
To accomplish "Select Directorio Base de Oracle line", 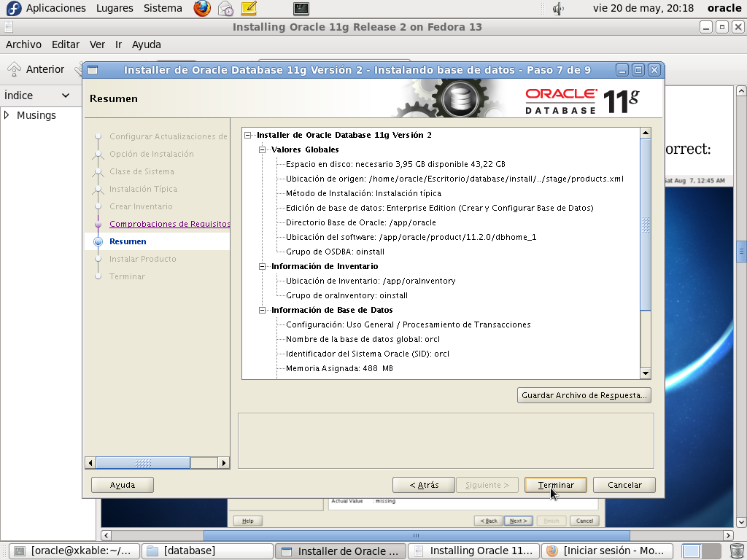I will coord(360,222).
